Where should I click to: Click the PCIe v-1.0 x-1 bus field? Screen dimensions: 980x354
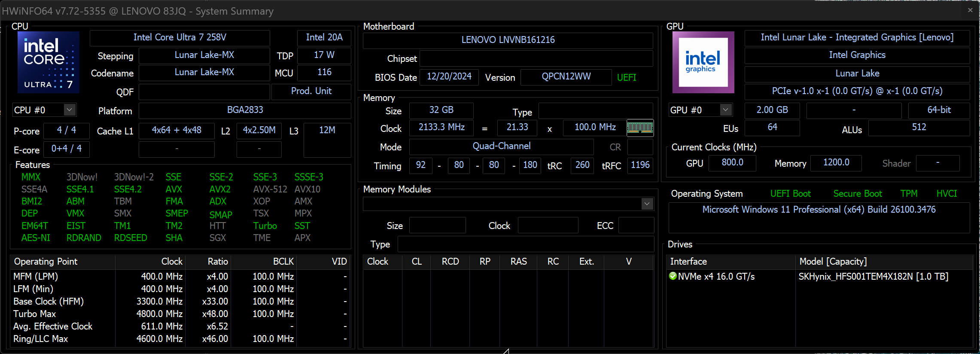tap(857, 91)
